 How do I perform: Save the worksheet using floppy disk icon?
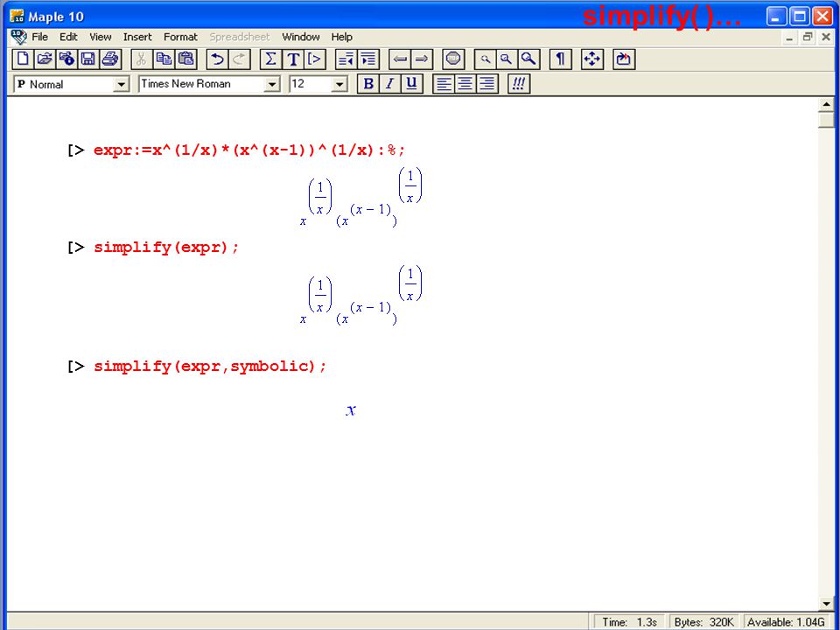click(x=87, y=59)
